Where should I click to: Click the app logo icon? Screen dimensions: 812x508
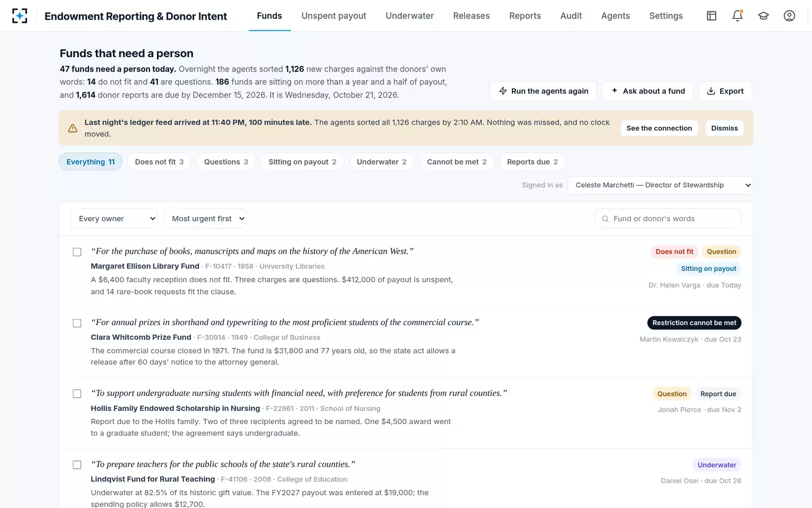pos(20,16)
